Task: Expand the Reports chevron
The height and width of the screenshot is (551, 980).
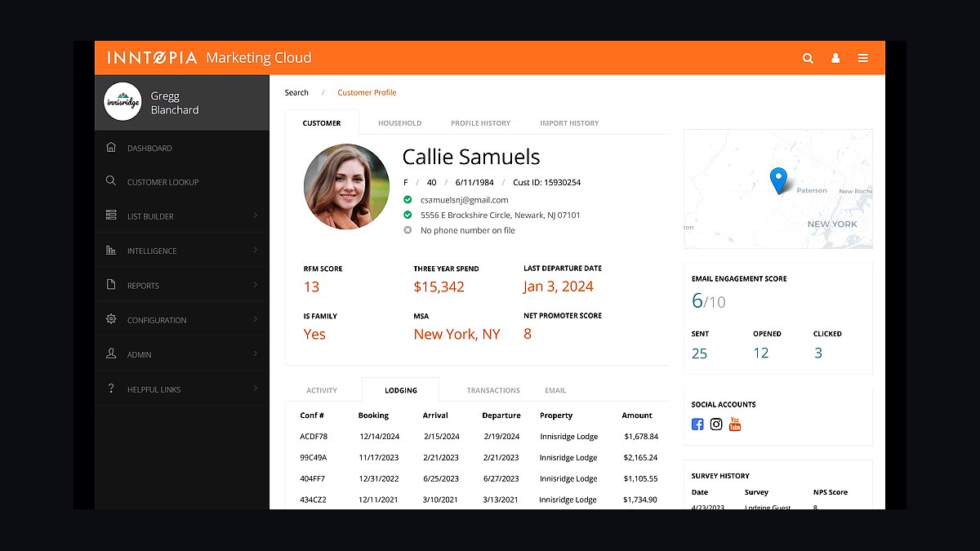Action: [x=255, y=285]
